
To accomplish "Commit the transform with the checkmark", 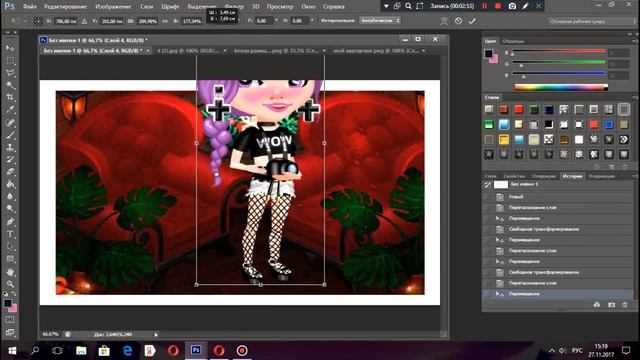I will pos(472,21).
